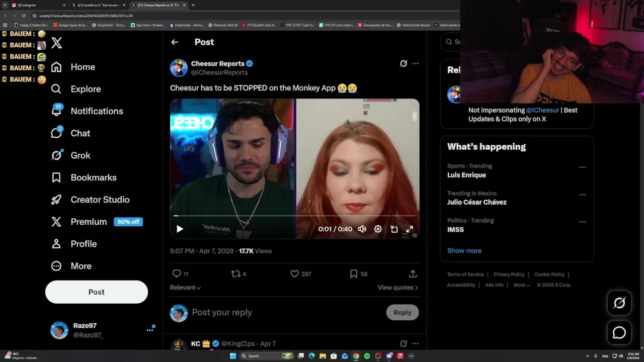Mute the video volume
The width and height of the screenshot is (644, 362).
point(362,229)
